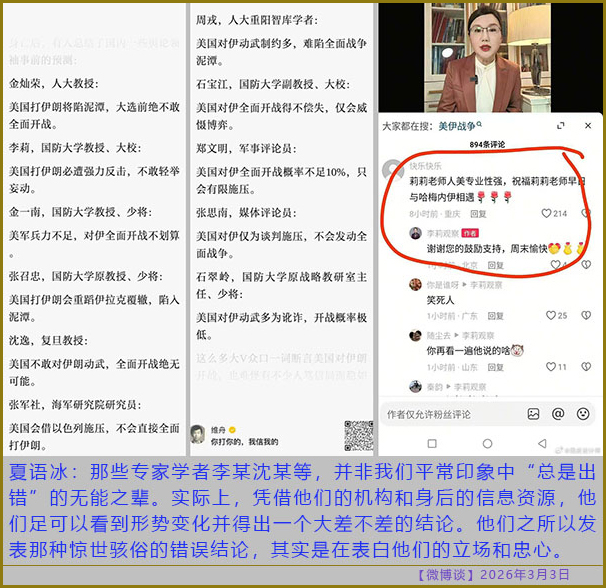Tap Android home circle button
Viewport: 606px width, 588px height.
tap(487, 443)
